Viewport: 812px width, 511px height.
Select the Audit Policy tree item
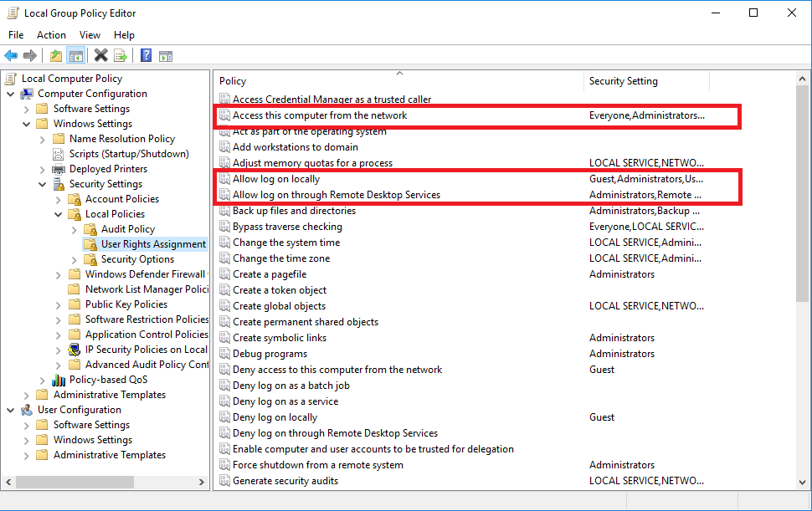[127, 229]
